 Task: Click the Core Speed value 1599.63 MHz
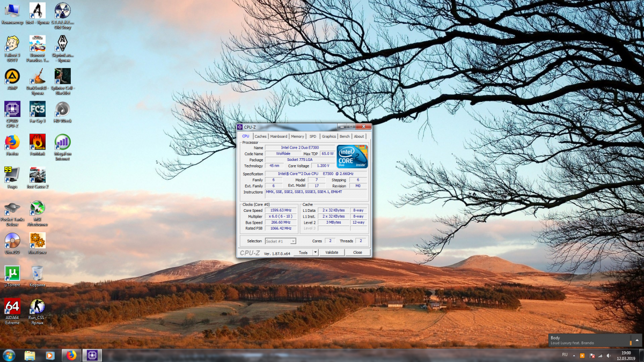(281, 210)
